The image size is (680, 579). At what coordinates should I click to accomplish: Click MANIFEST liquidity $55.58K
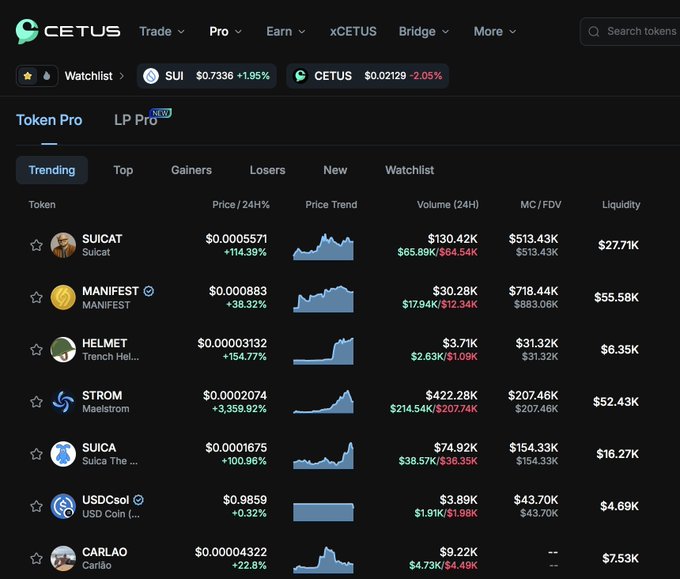[616, 298]
